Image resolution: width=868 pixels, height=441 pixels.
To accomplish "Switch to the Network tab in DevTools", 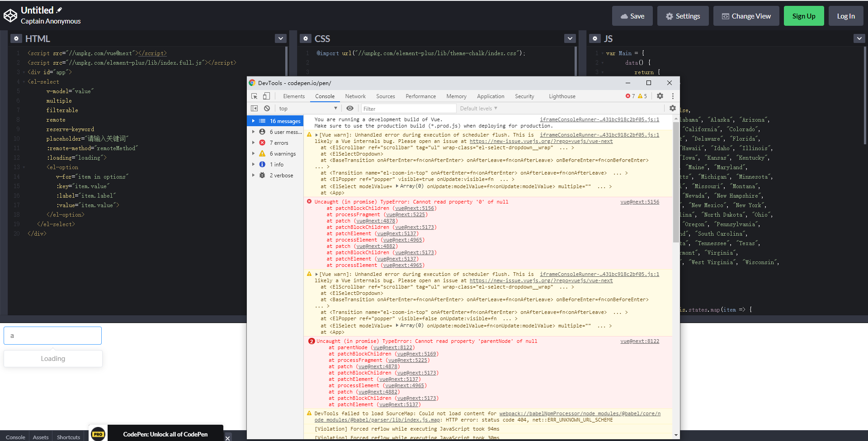I will tap(355, 96).
